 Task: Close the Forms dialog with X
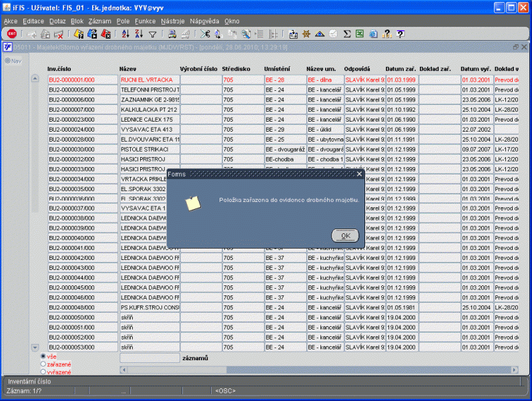359,174
